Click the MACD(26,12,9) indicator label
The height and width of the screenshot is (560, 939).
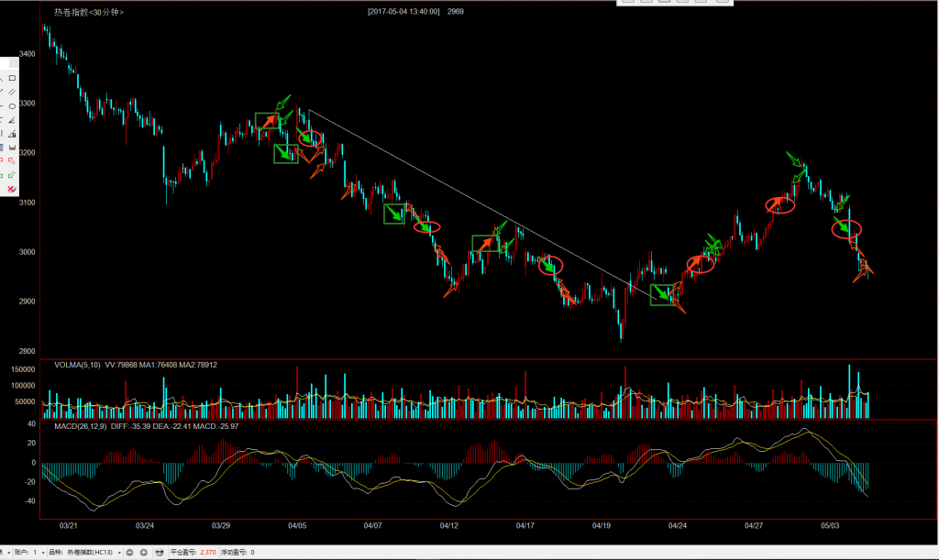pyautogui.click(x=81, y=426)
